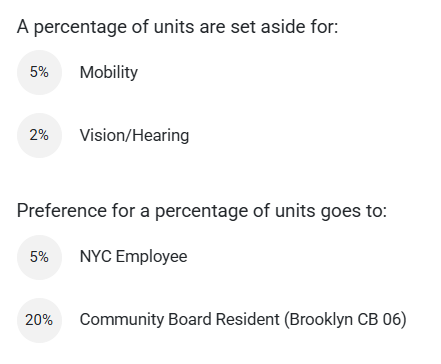Screen dimensions: 441x364
Task: Click the 'A percentage of units are set aside for' heading
Action: click(177, 27)
